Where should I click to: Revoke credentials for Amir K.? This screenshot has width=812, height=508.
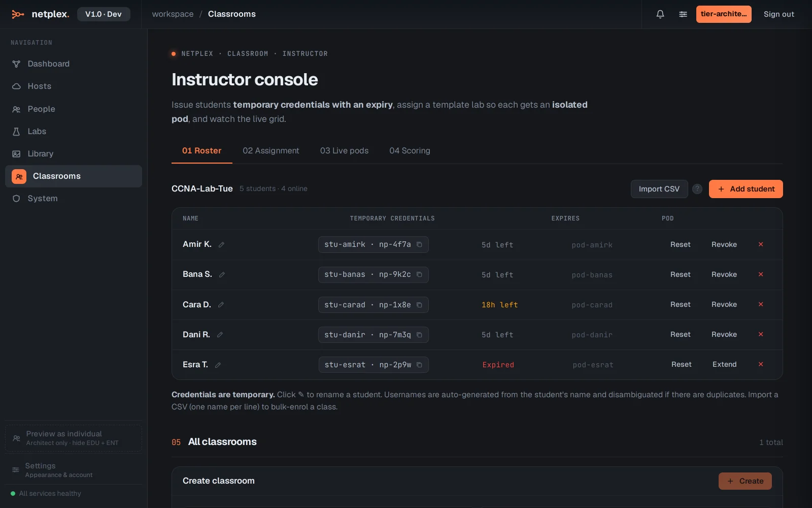(724, 245)
